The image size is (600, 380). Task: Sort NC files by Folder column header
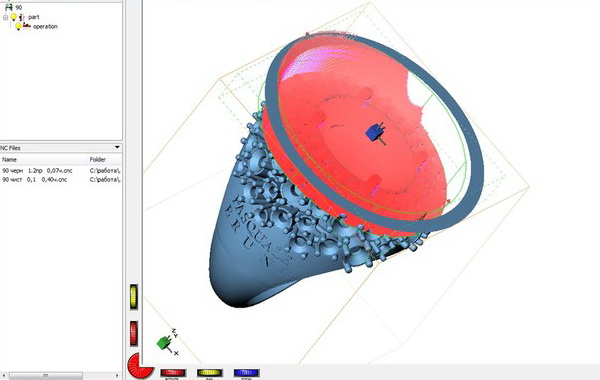pyautogui.click(x=98, y=159)
